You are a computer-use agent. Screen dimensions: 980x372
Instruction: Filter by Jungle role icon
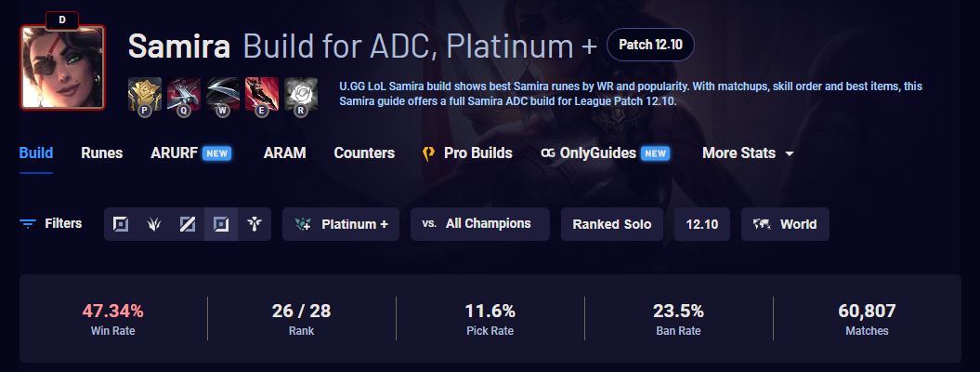pyautogui.click(x=154, y=224)
